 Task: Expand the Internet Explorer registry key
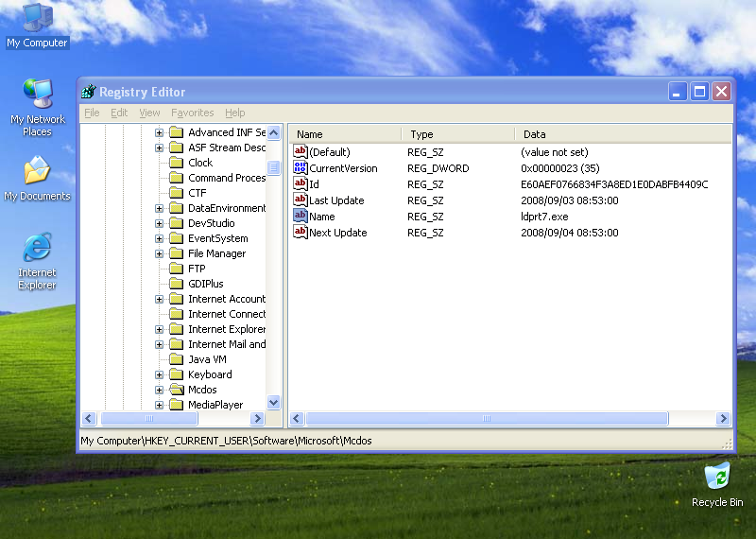159,330
